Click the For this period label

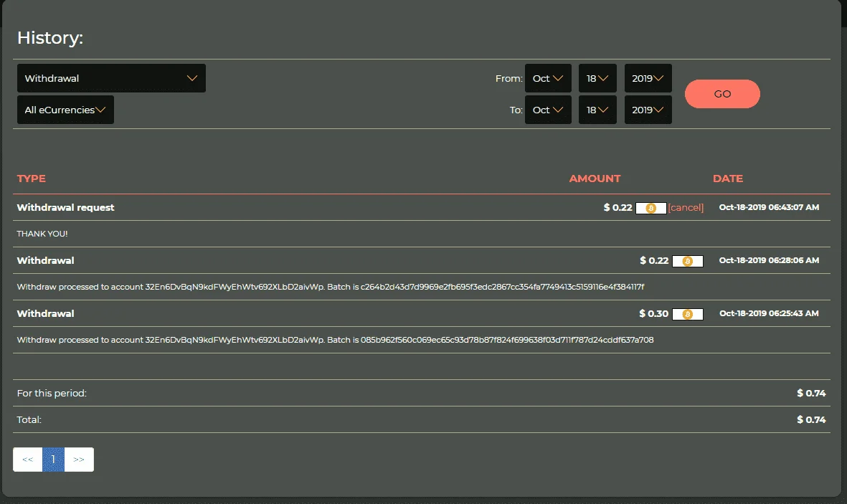click(52, 394)
